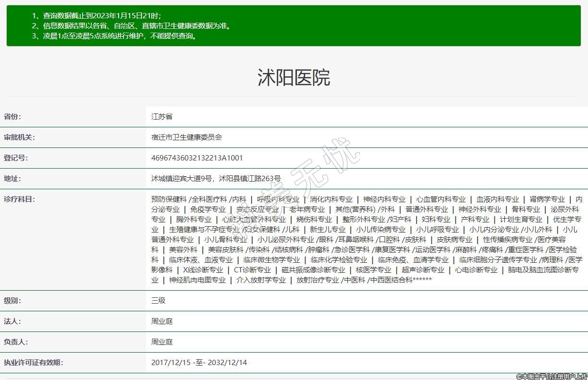588x380 pixels.
Task: Click 预防保健科 at the start of the departments list
Action: point(169,199)
